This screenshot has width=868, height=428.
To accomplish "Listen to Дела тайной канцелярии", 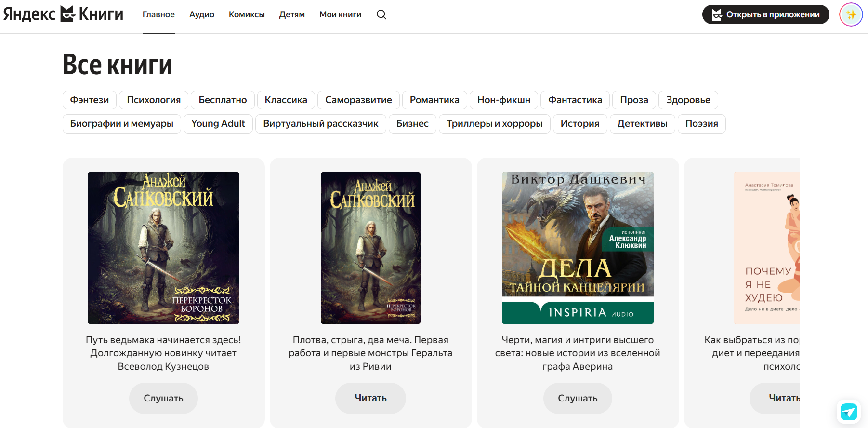I will 578,398.
